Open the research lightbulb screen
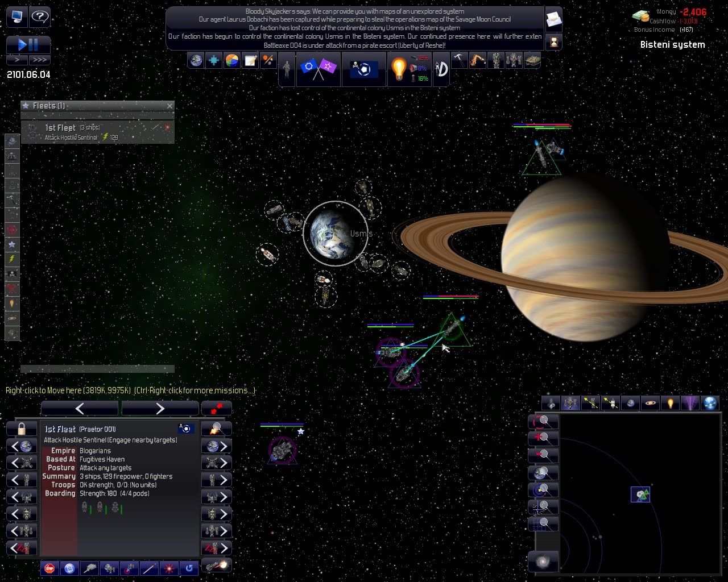 point(399,69)
